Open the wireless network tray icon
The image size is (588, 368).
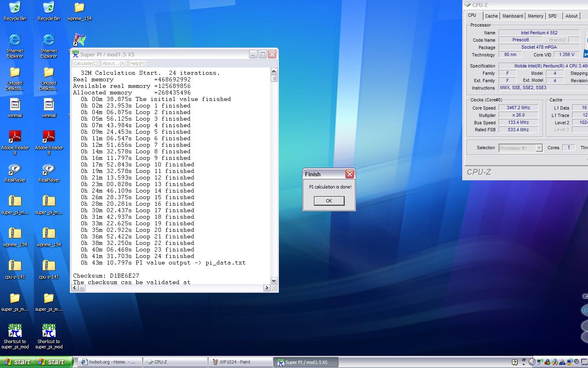[x=540, y=362]
